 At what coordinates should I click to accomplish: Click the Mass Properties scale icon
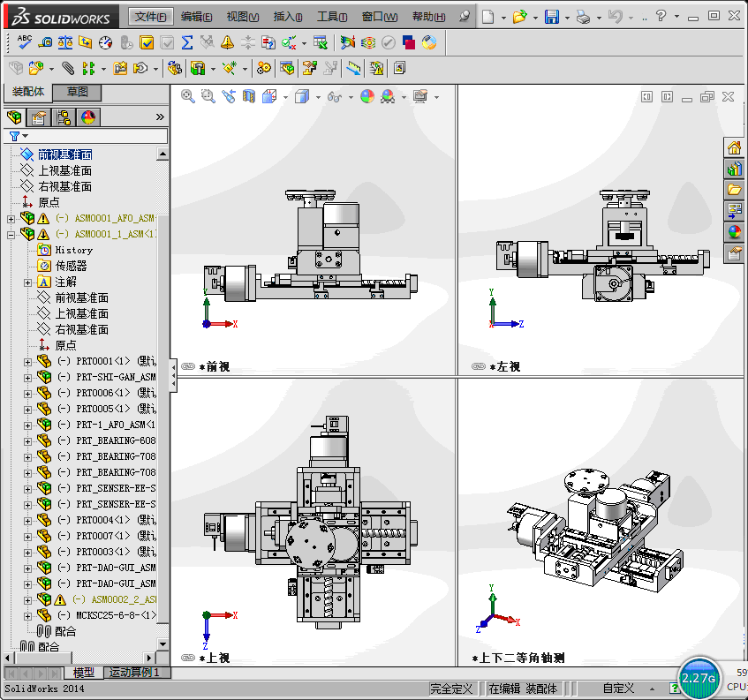point(65,41)
